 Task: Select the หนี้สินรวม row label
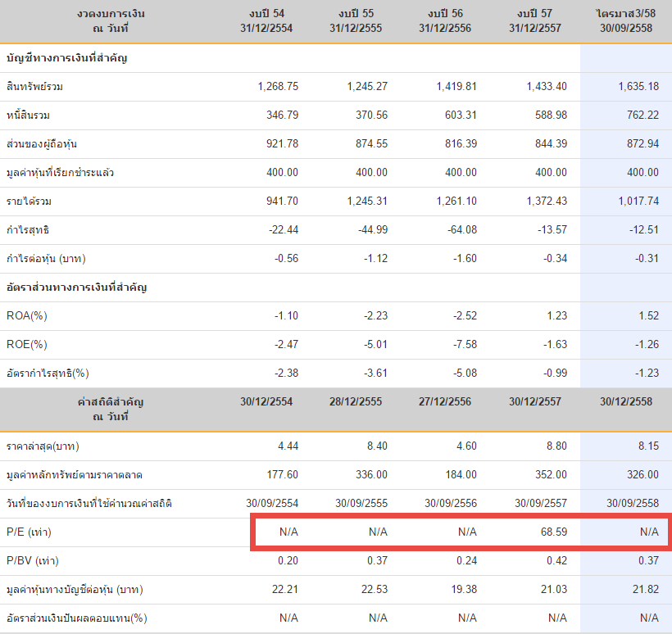coord(29,115)
